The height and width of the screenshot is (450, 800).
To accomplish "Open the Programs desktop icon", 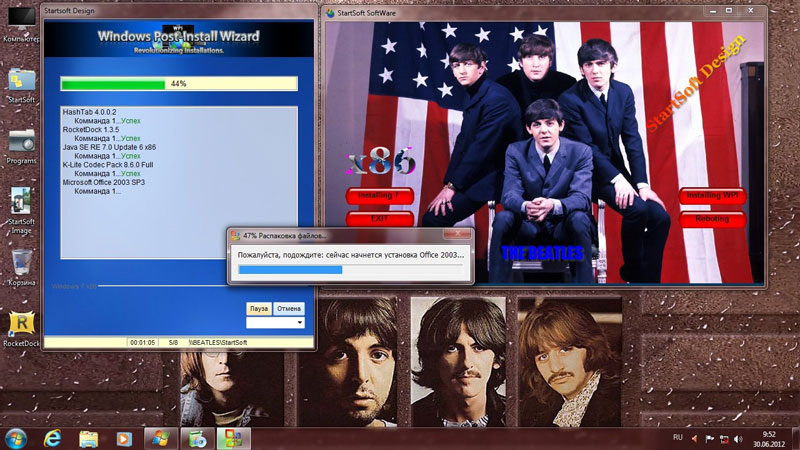I will pos(21,141).
